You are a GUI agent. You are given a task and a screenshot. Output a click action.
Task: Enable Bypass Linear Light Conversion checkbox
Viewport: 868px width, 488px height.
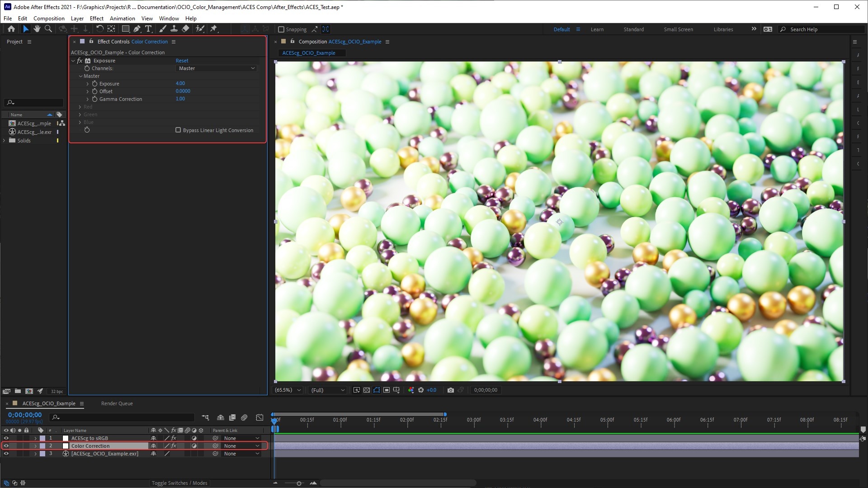pyautogui.click(x=178, y=130)
